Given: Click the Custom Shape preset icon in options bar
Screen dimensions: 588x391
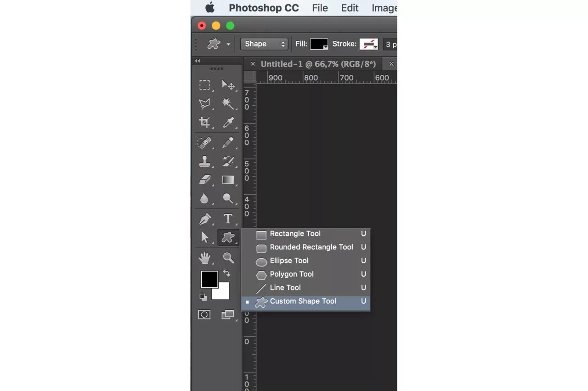Looking at the screenshot, I should click(x=213, y=44).
